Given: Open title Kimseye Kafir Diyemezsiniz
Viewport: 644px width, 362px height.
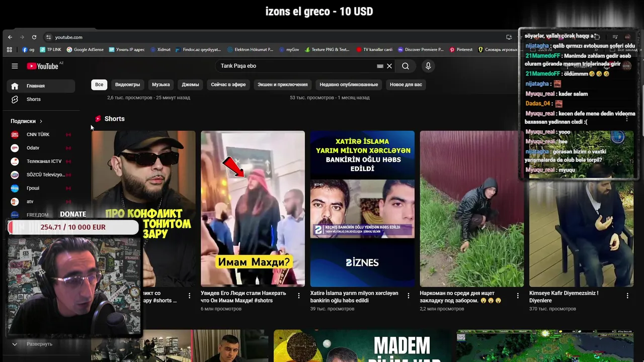Looking at the screenshot, I should tap(564, 297).
